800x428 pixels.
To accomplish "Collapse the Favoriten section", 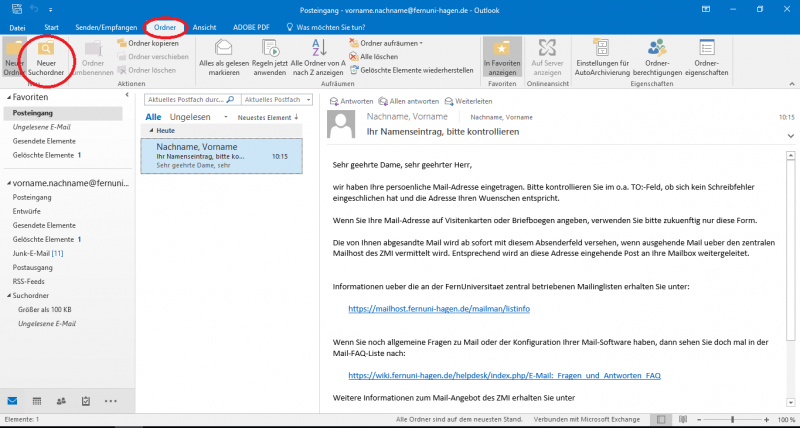I will coord(9,97).
